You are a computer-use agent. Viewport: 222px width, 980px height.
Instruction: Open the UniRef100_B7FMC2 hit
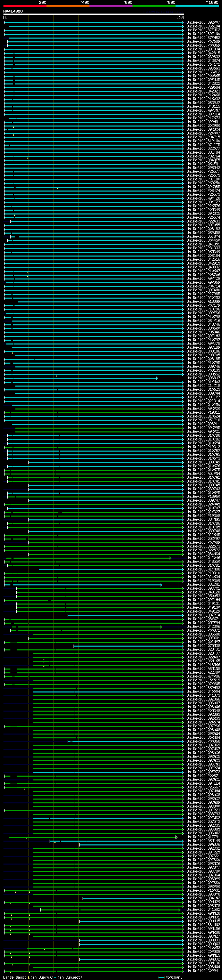[203, 30]
